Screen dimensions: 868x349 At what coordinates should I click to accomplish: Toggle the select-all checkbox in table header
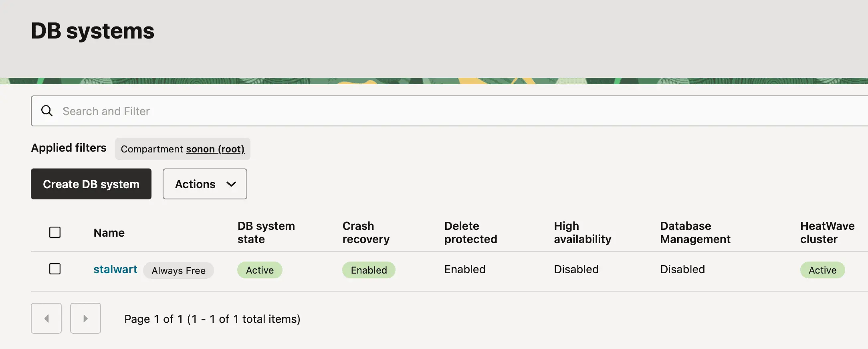55,232
